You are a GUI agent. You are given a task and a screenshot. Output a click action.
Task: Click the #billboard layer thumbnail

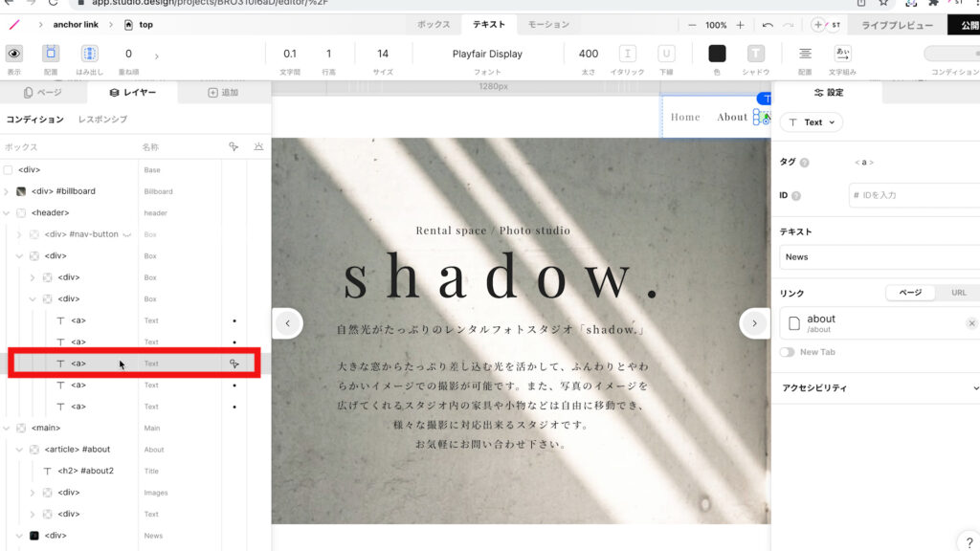[x=21, y=191]
